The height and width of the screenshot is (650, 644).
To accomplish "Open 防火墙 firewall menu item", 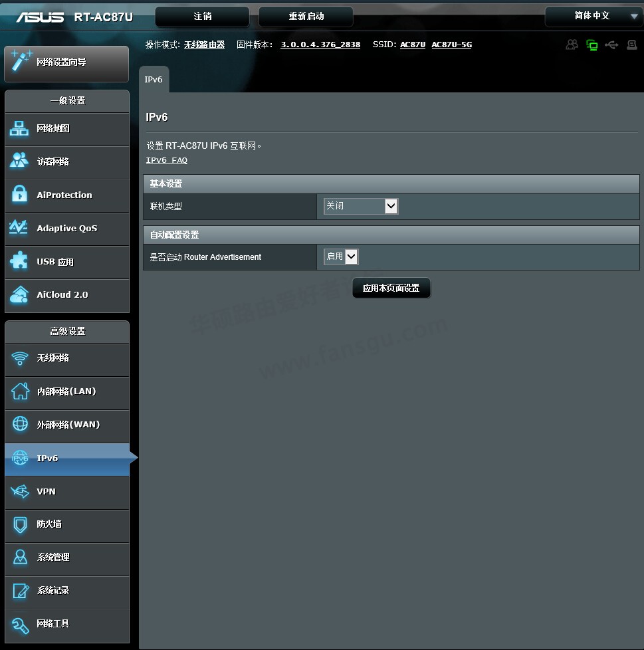I will coord(67,526).
